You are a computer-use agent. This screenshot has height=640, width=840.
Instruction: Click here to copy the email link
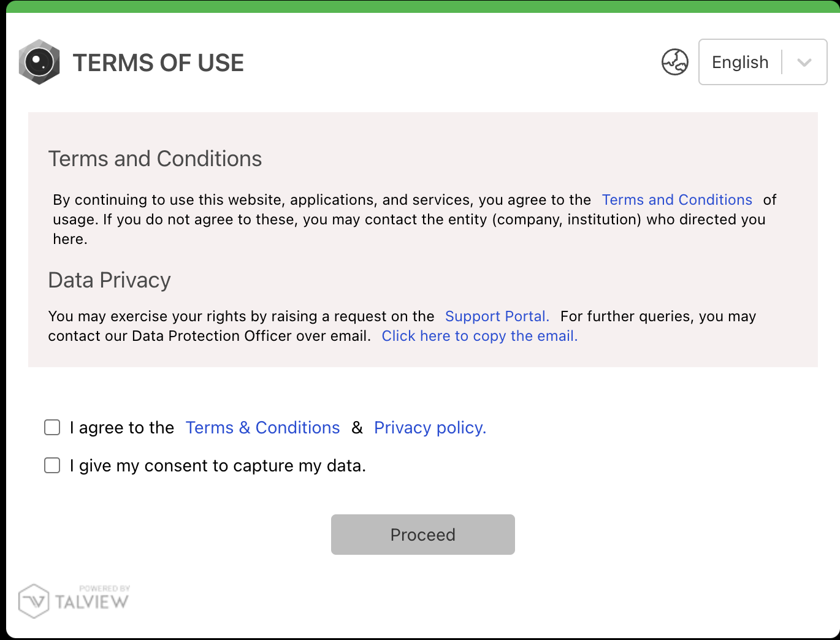479,336
